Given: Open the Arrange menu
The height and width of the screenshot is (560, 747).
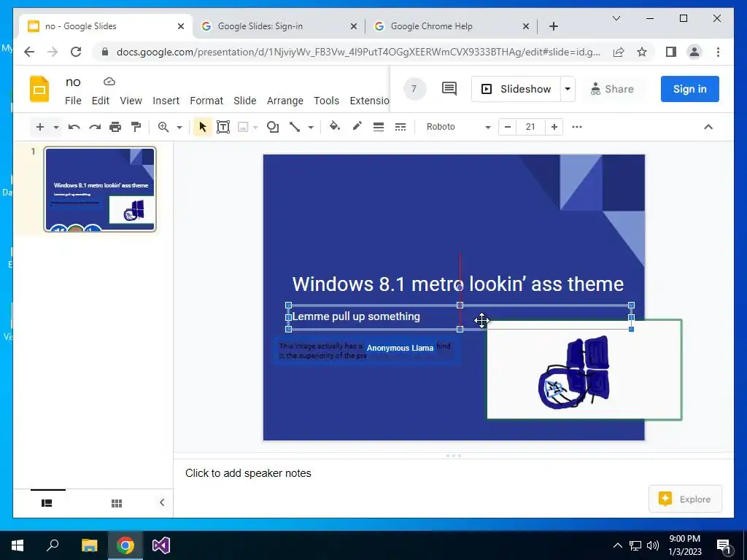Looking at the screenshot, I should coord(285,101).
